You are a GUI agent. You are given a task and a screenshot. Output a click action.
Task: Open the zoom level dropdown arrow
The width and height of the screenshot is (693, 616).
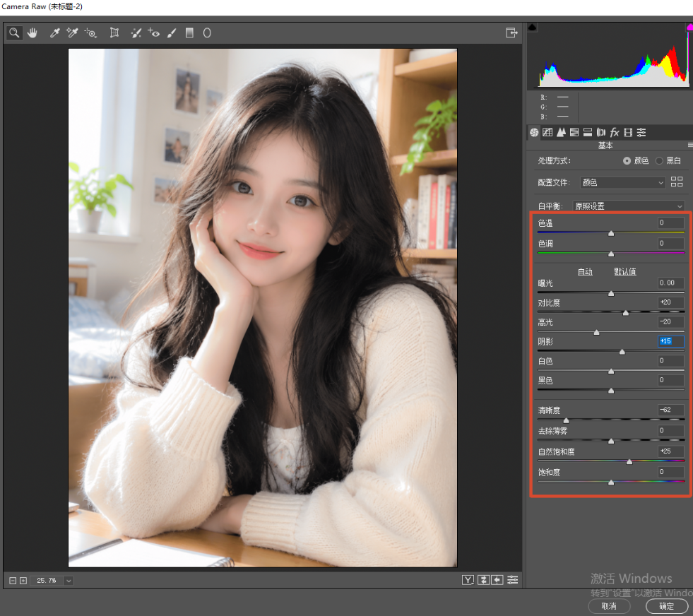pyautogui.click(x=69, y=581)
